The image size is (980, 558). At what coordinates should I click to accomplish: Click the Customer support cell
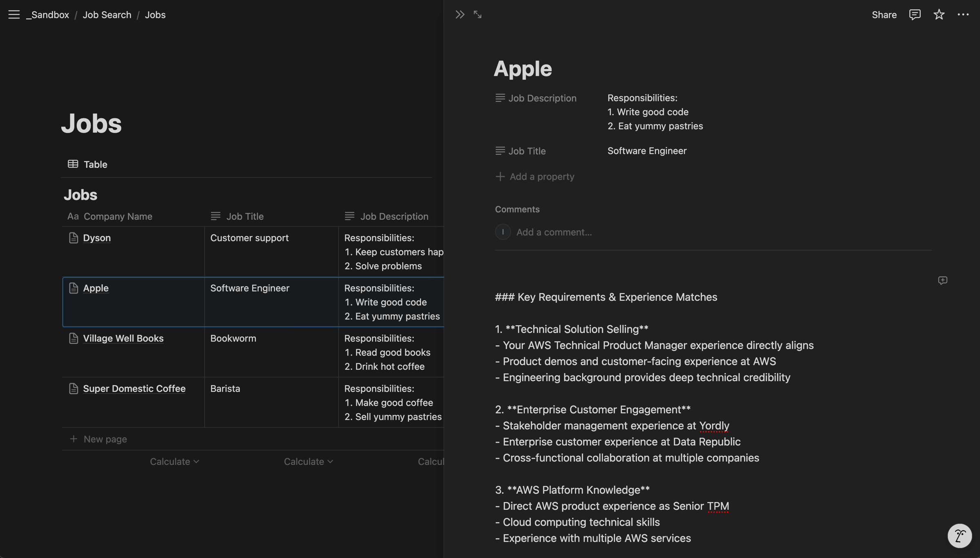click(272, 252)
